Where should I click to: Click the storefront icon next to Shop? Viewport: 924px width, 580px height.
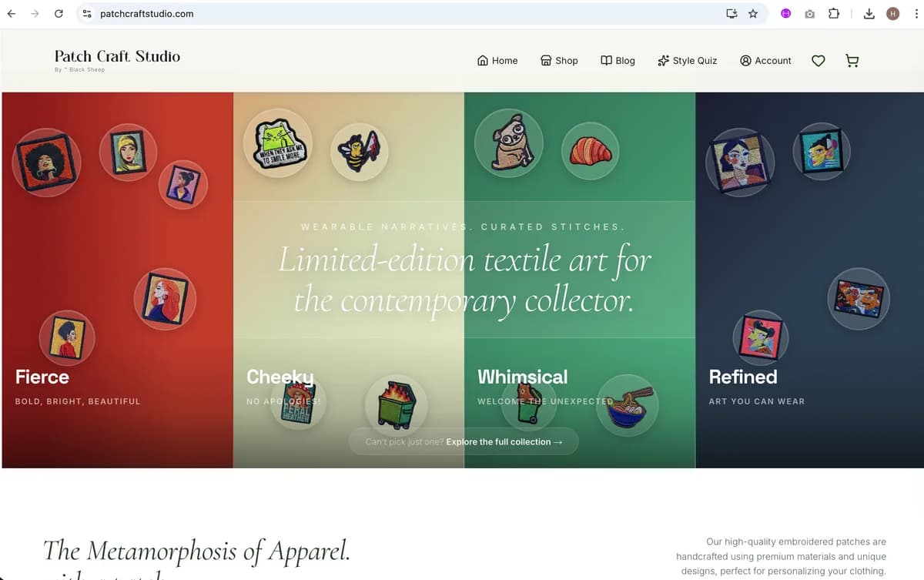(546, 60)
